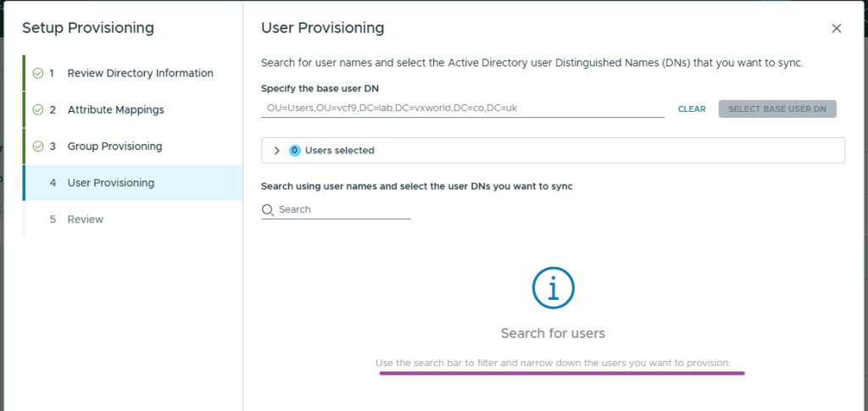Jump to step 5 Review
The image size is (868, 411).
[85, 219]
